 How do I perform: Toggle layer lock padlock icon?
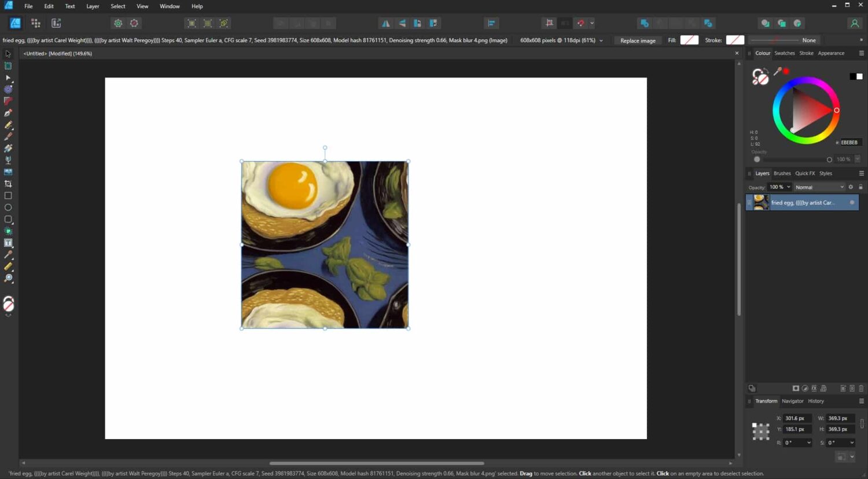point(860,187)
